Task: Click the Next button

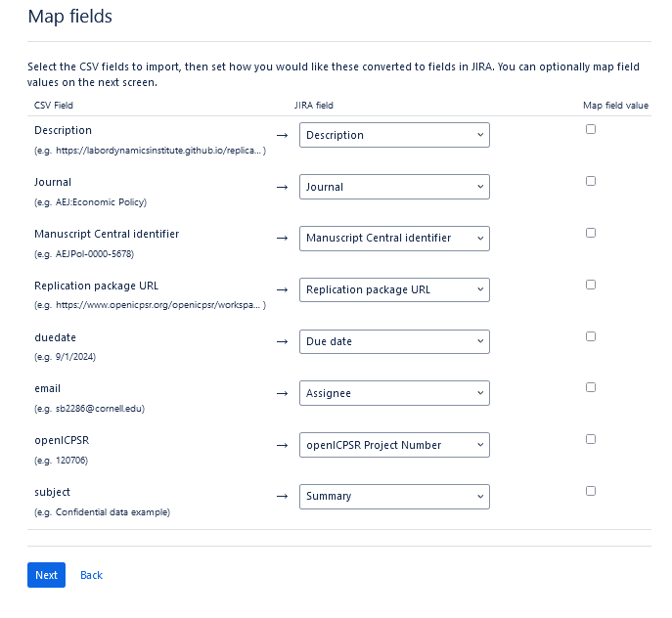Action: [46, 575]
